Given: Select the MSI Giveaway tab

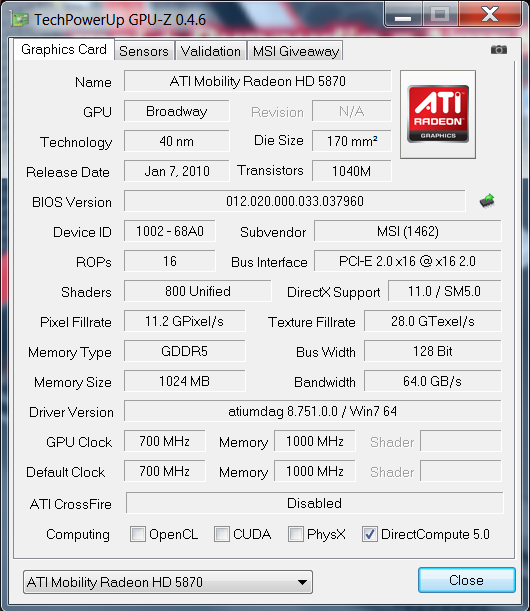Looking at the screenshot, I should (x=295, y=51).
